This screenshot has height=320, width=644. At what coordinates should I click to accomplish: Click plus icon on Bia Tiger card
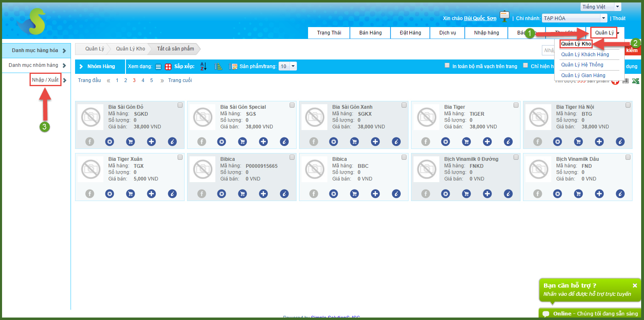point(487,142)
